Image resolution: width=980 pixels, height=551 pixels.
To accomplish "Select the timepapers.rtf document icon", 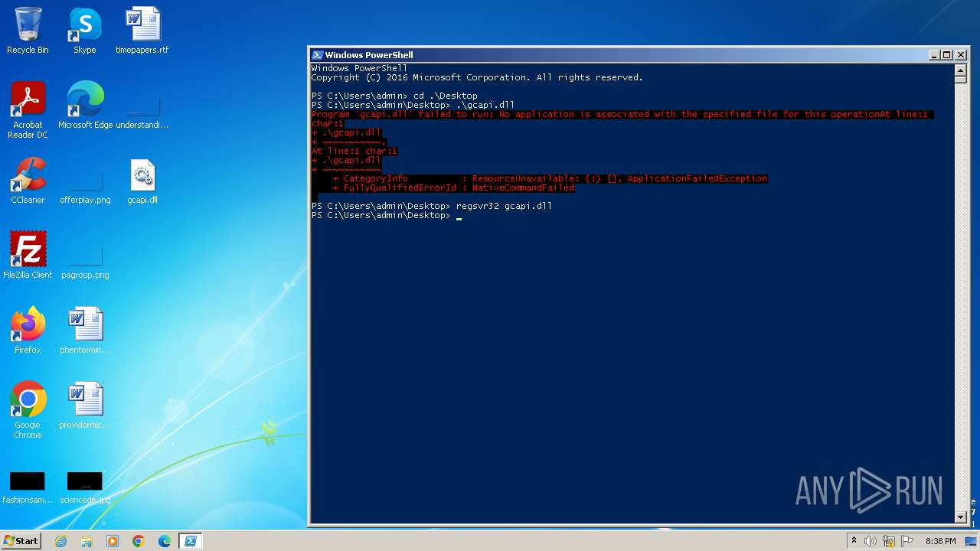I will [142, 31].
